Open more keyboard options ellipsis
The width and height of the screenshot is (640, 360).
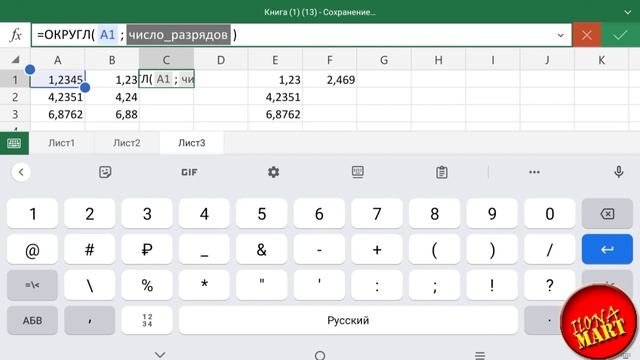tap(534, 172)
